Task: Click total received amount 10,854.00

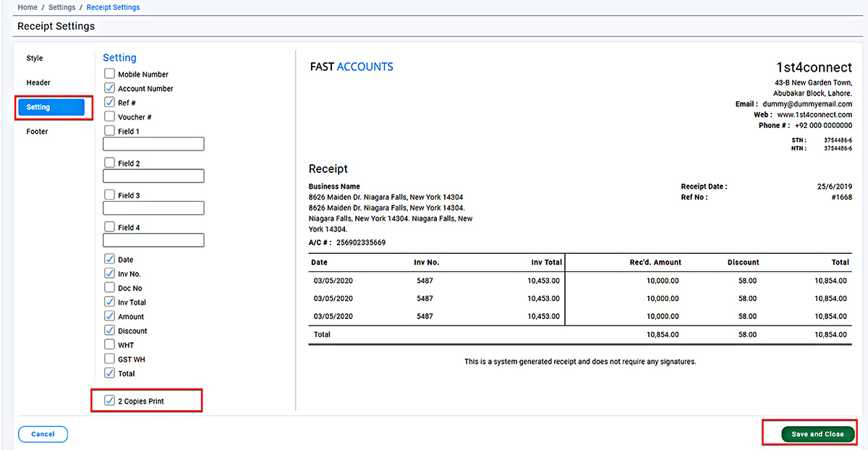Action: [663, 334]
